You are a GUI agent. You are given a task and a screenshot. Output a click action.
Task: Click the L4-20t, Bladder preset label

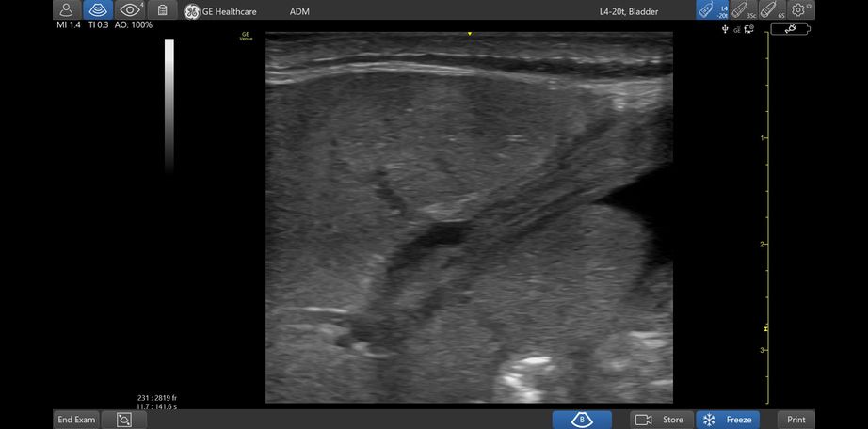pos(629,11)
